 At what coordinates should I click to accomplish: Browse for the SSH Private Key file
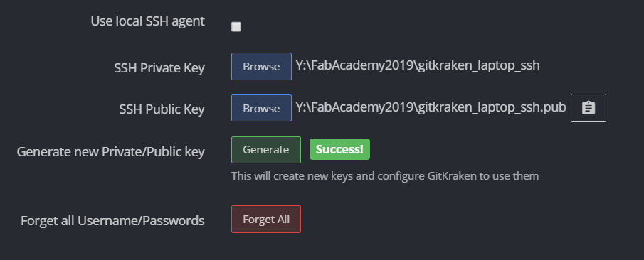point(261,67)
